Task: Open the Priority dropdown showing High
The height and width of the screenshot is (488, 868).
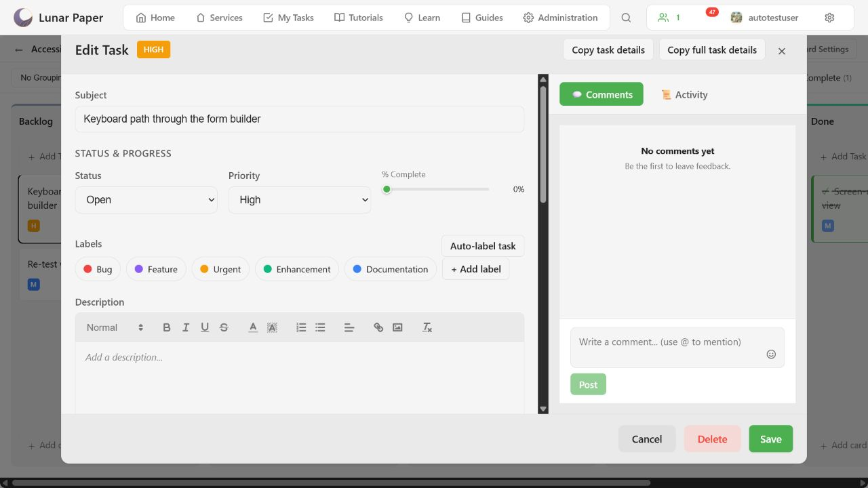Action: pyautogui.click(x=300, y=200)
